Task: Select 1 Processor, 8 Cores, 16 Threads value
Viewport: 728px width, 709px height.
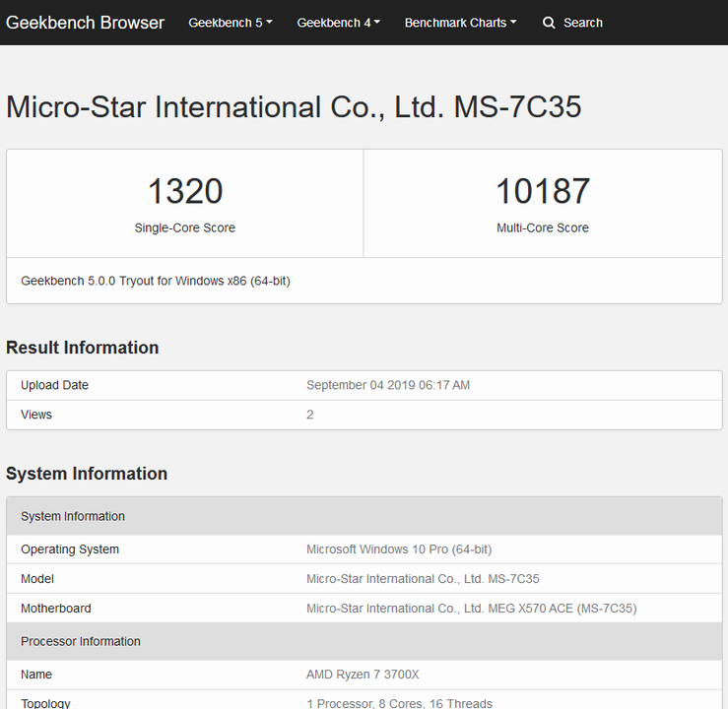Action: (399, 703)
